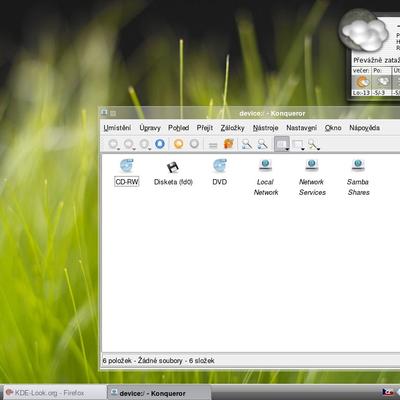The height and width of the screenshot is (400, 400).
Task: Open the Úpravy menu
Action: pos(150,128)
